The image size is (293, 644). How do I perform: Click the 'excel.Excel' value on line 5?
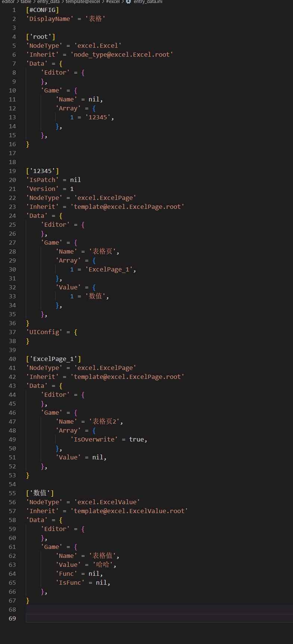point(98,45)
